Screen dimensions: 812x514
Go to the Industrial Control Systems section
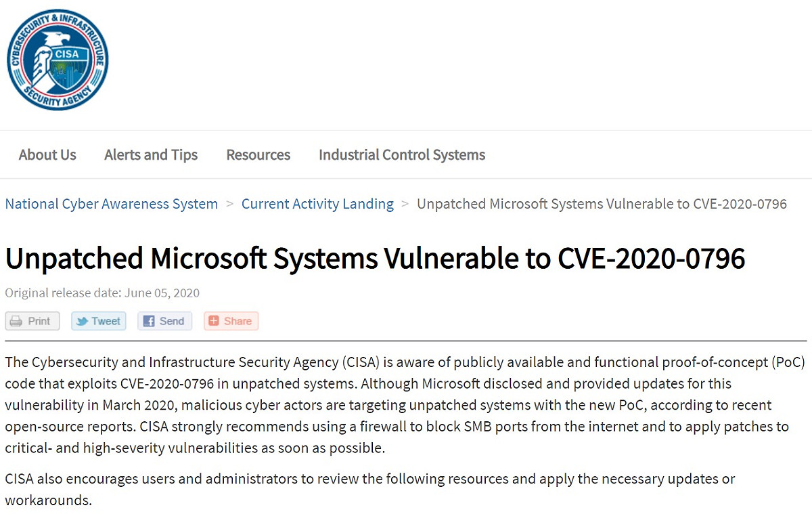pyautogui.click(x=402, y=154)
